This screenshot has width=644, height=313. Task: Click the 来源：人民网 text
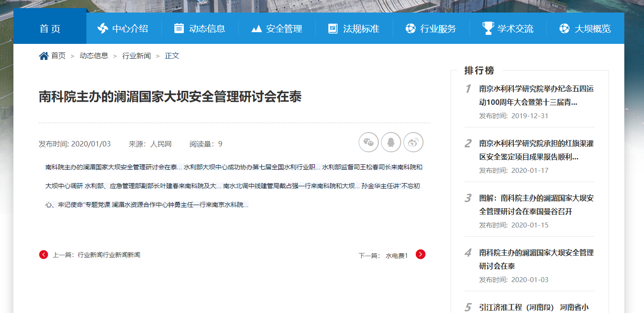coord(150,144)
